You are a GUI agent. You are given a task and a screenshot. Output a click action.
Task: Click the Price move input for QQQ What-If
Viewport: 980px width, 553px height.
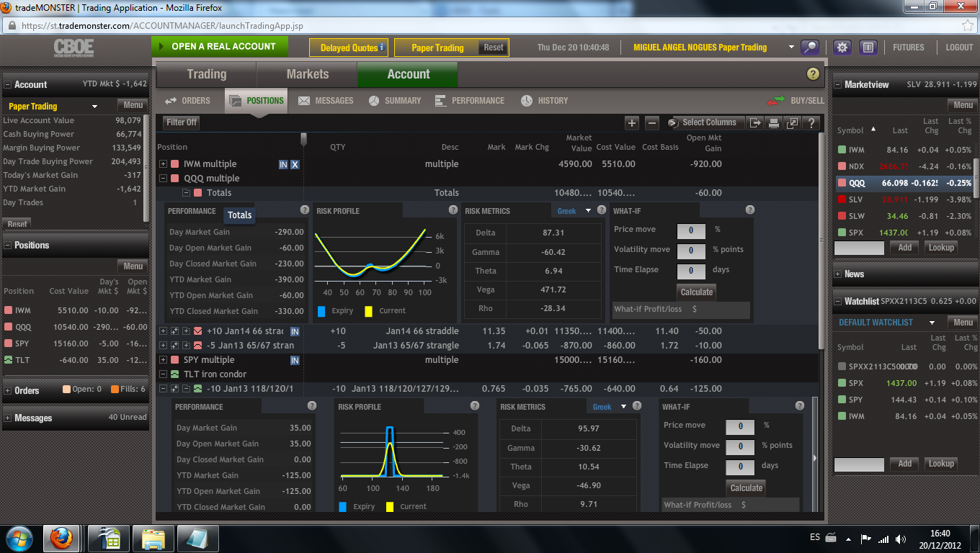click(690, 230)
